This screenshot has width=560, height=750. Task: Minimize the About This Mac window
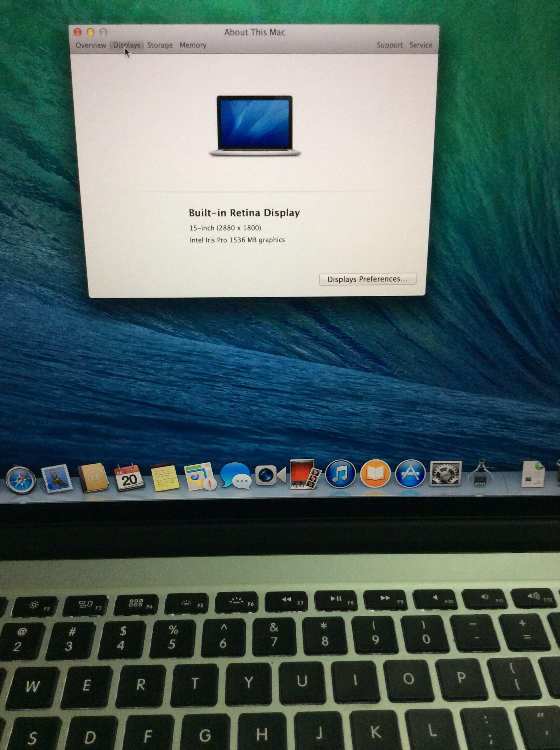pos(91,32)
